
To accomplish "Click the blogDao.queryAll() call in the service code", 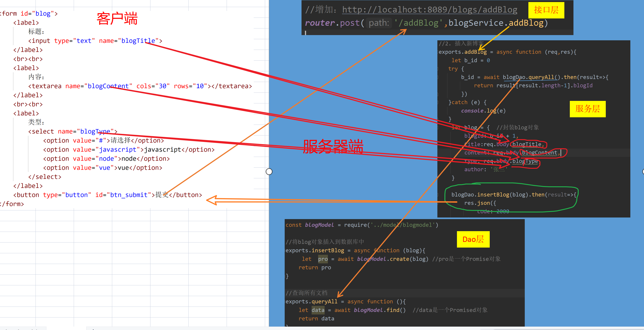I will pyautogui.click(x=532, y=77).
